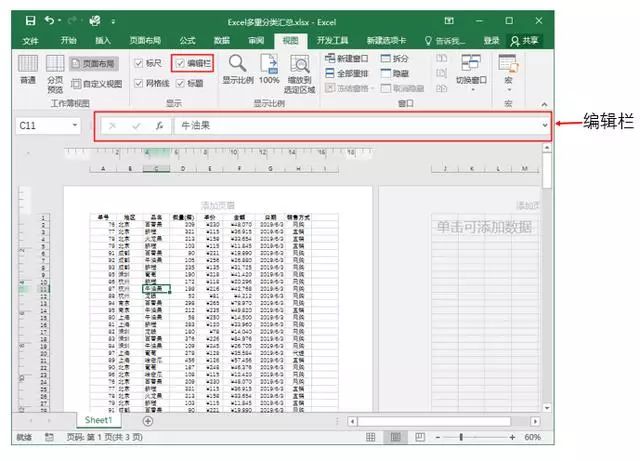The height and width of the screenshot is (461, 640).
Task: Toggle the Ruler (标尺) checkbox
Action: [x=139, y=63]
